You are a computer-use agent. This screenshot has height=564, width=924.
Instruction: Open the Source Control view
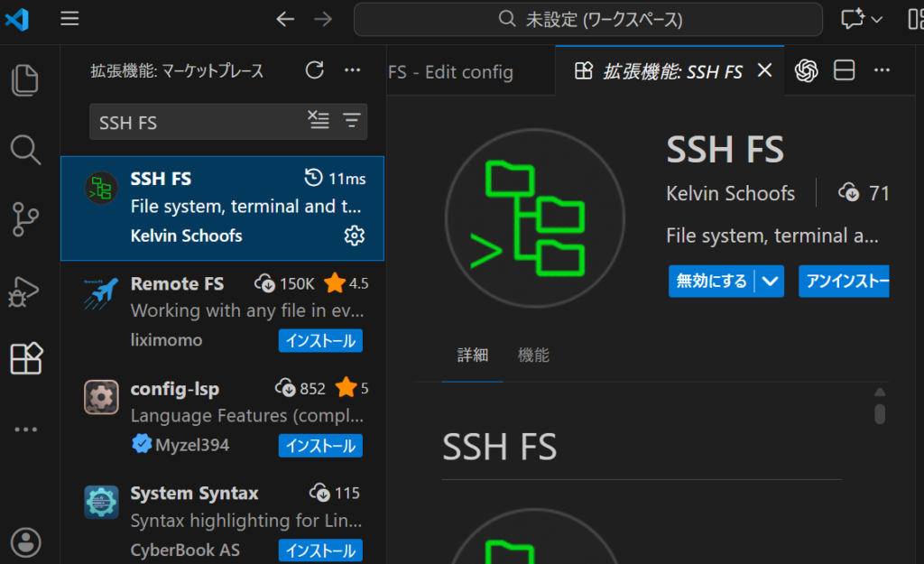[25, 219]
